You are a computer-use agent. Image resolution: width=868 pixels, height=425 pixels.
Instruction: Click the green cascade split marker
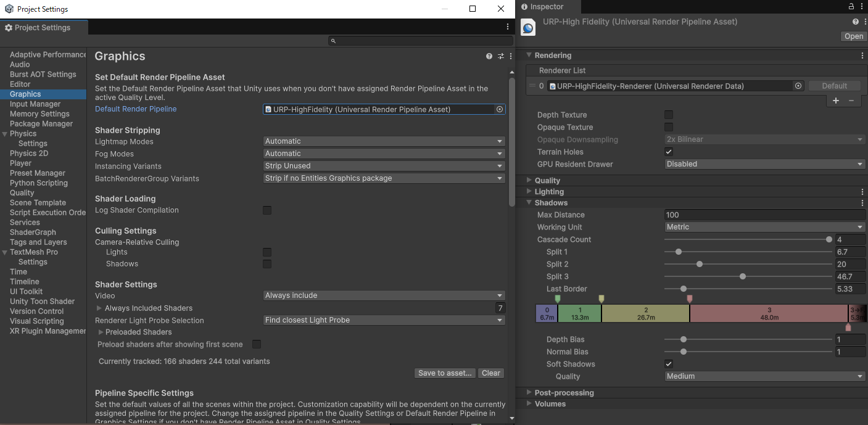558,299
